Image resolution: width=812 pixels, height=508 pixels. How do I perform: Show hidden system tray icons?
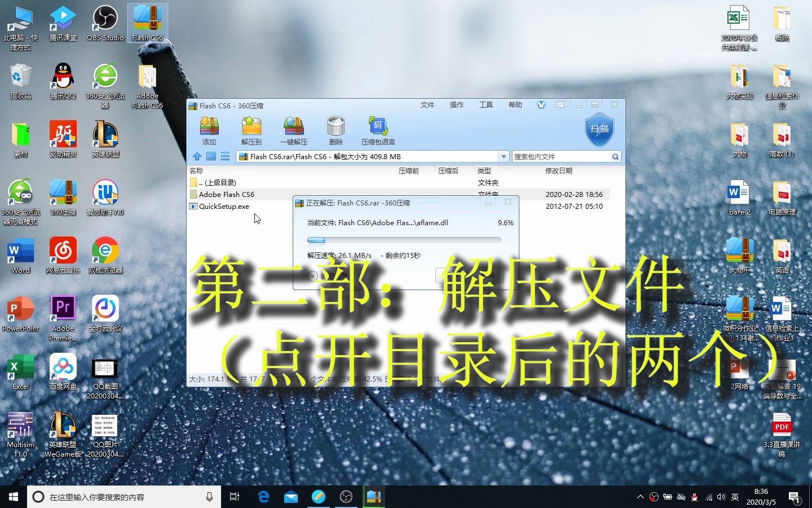coord(640,497)
